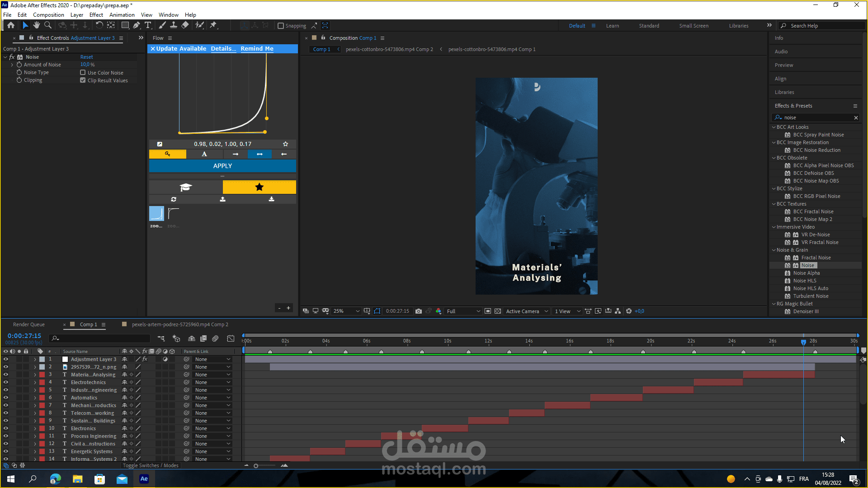Hide the Electrotechnics layer eye

coord(6,382)
